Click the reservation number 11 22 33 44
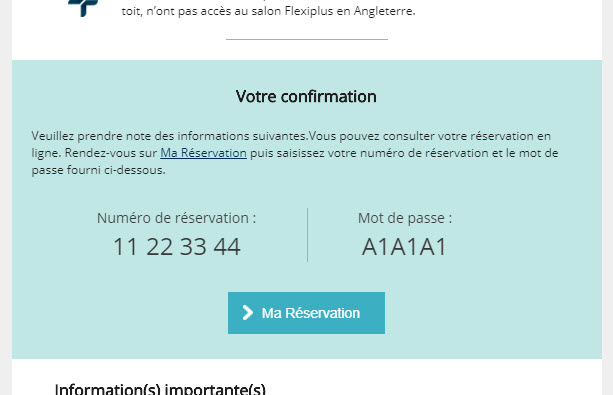The height and width of the screenshot is (395, 613). 177,247
